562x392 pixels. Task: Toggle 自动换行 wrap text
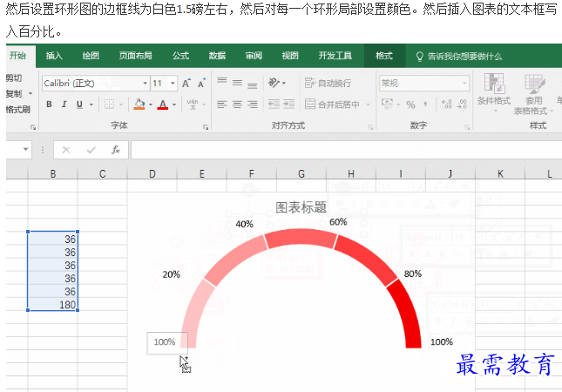click(x=328, y=83)
